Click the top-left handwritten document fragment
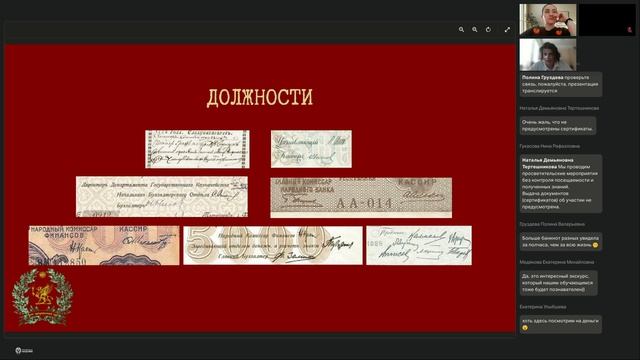This screenshot has width=640, height=360. (x=197, y=149)
